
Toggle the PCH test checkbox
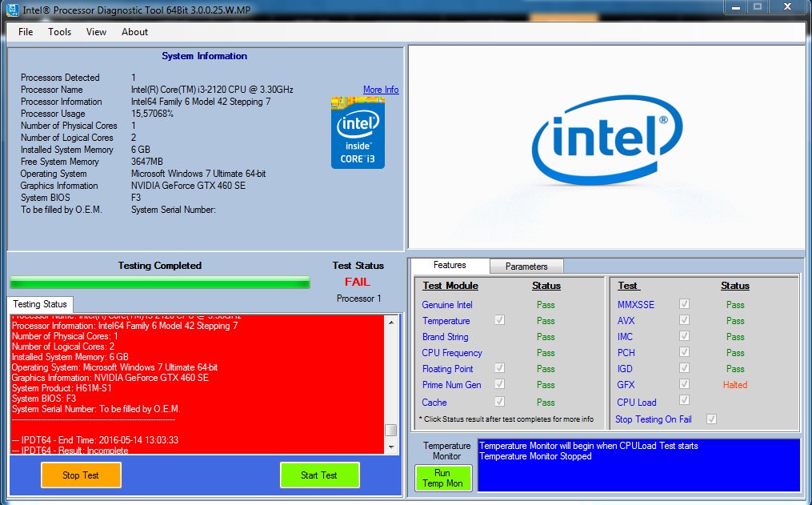coord(684,352)
